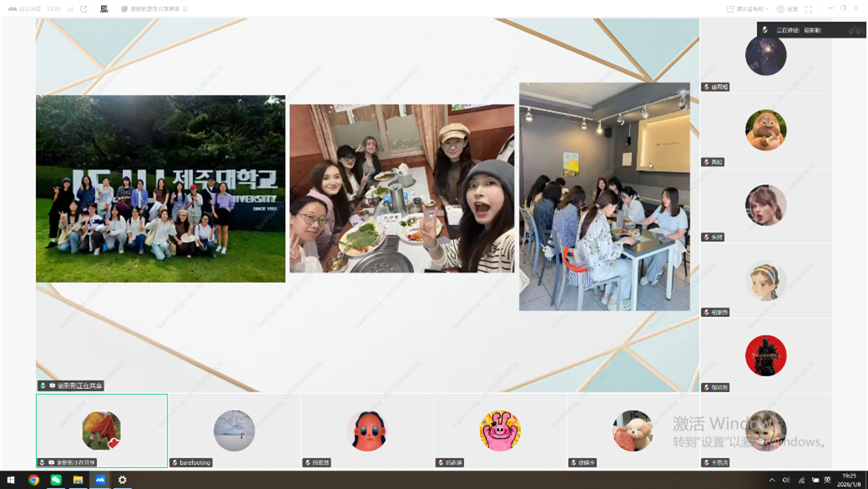This screenshot has height=489, width=868.
Task: Click the green network signal strength icon
Action: click(70, 9)
